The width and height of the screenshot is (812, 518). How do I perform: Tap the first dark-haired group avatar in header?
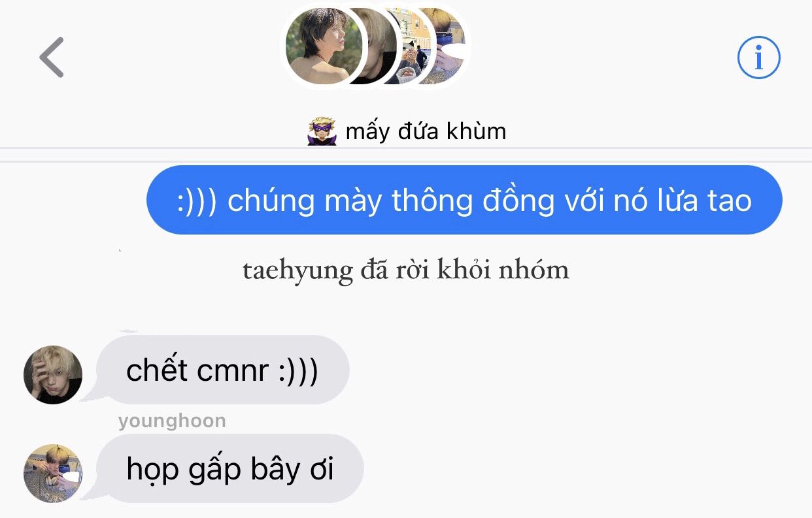324,46
